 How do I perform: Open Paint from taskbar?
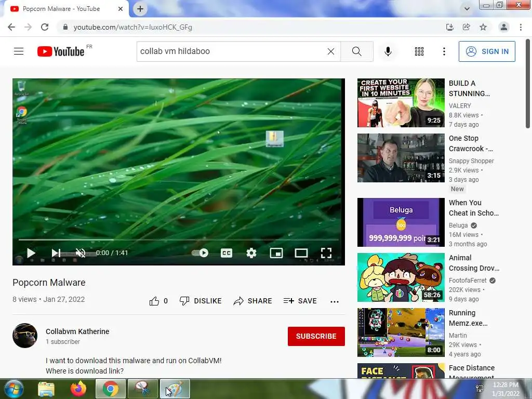[175, 389]
